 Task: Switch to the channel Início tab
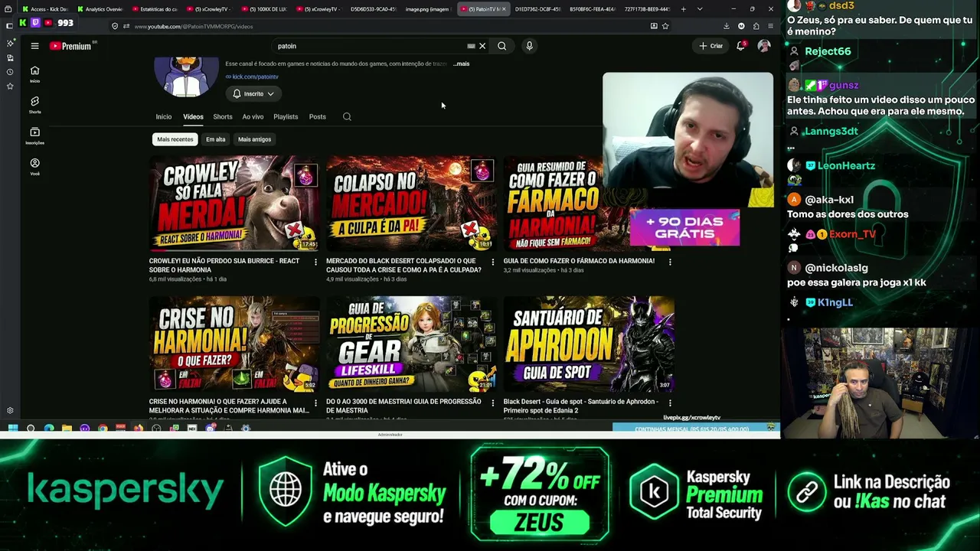coord(164,116)
